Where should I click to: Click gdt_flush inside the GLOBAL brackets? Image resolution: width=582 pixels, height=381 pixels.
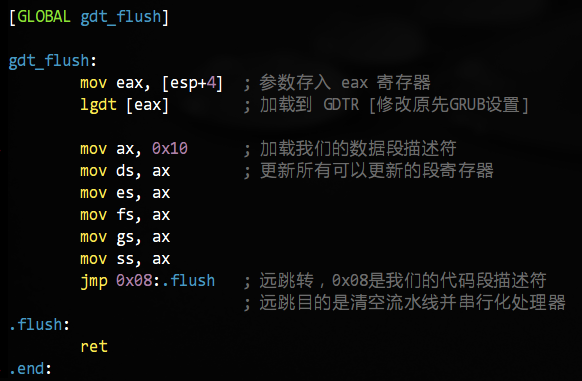(121, 17)
